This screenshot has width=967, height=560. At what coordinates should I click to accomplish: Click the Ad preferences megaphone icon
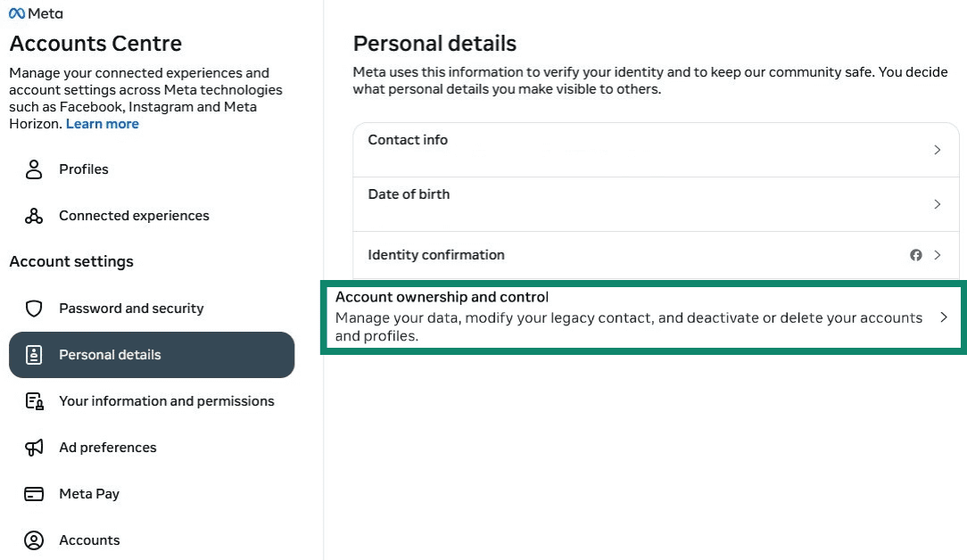pos(33,447)
